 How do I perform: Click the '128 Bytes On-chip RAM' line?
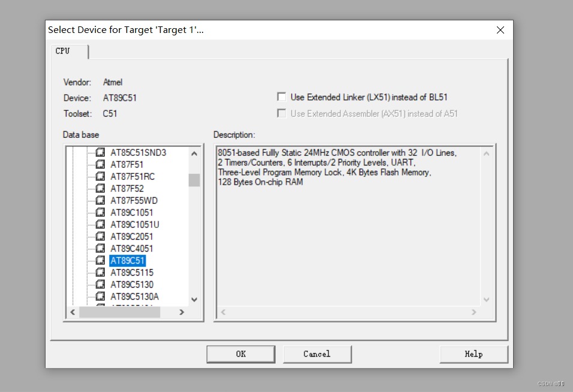260,182
